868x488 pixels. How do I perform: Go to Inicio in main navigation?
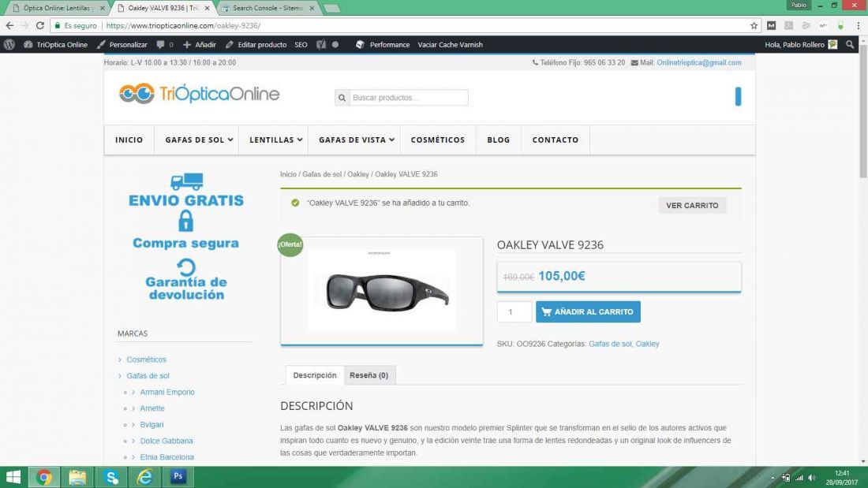129,140
